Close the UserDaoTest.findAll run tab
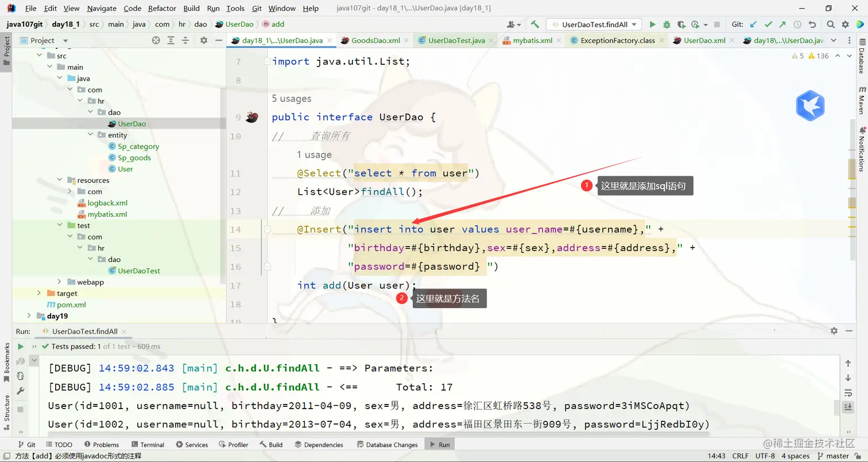 click(x=124, y=332)
